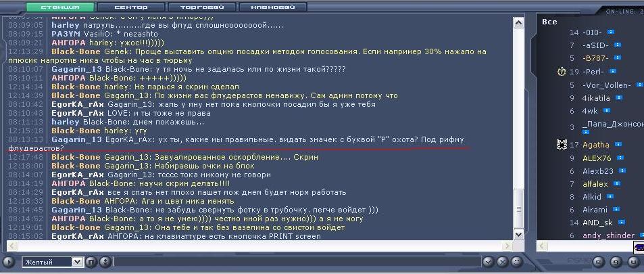This screenshot has height=274, width=644.
Task: Click the clan emblem left of Agatha
Action: 560,144
